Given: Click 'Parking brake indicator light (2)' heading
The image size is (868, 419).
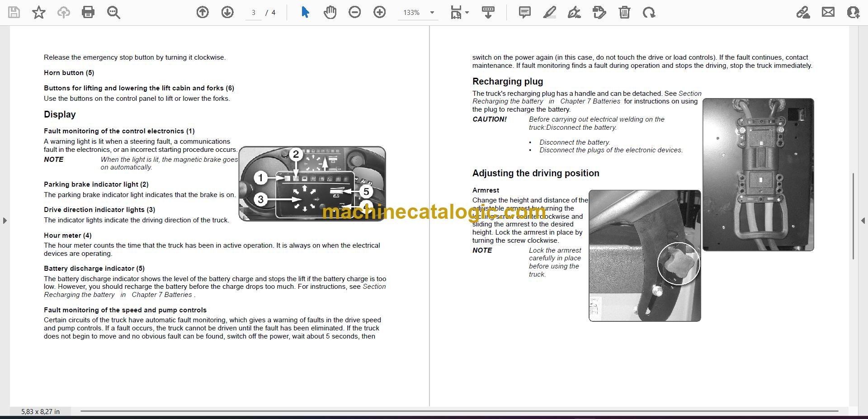Looking at the screenshot, I should [x=96, y=184].
